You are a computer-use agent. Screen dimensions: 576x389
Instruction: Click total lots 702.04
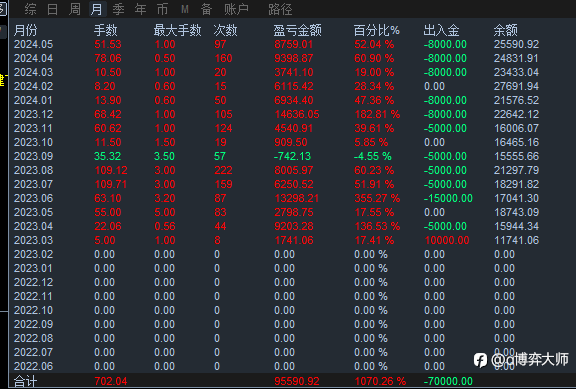111,381
